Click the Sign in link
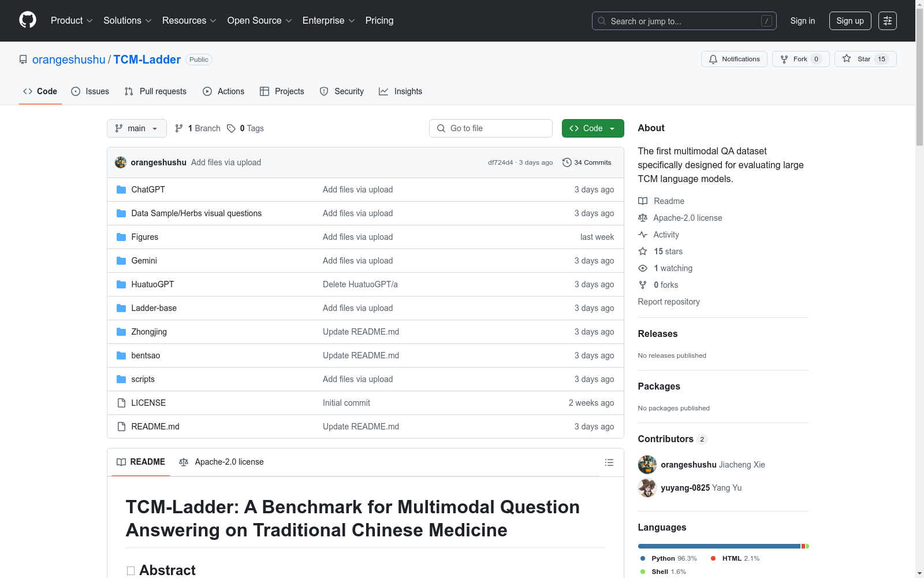Image resolution: width=924 pixels, height=578 pixels. 803,21
